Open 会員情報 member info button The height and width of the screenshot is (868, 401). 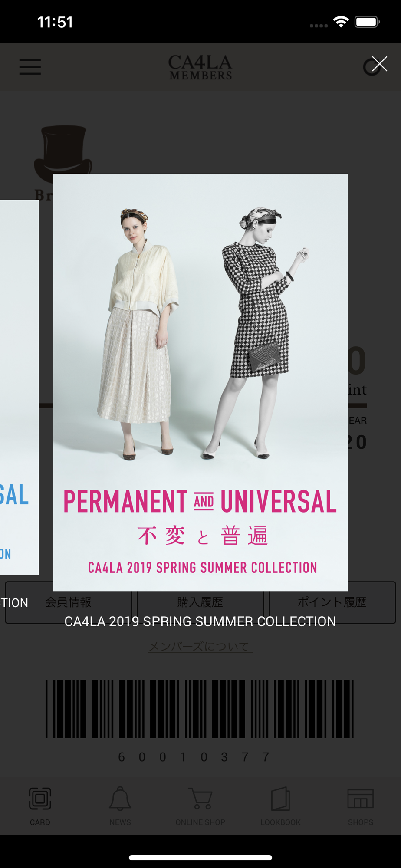pos(68,602)
